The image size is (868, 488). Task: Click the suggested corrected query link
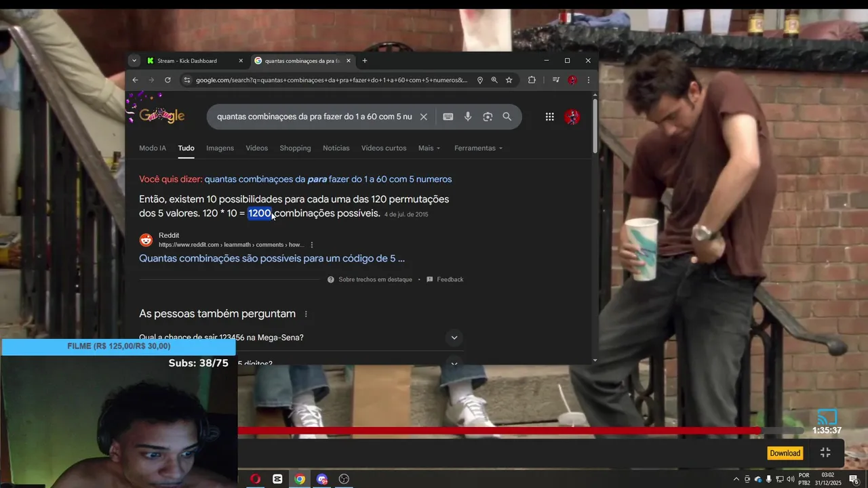coord(328,179)
